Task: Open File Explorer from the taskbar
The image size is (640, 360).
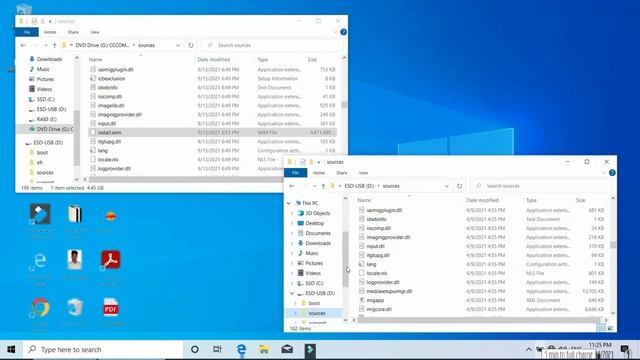Action: [x=264, y=349]
